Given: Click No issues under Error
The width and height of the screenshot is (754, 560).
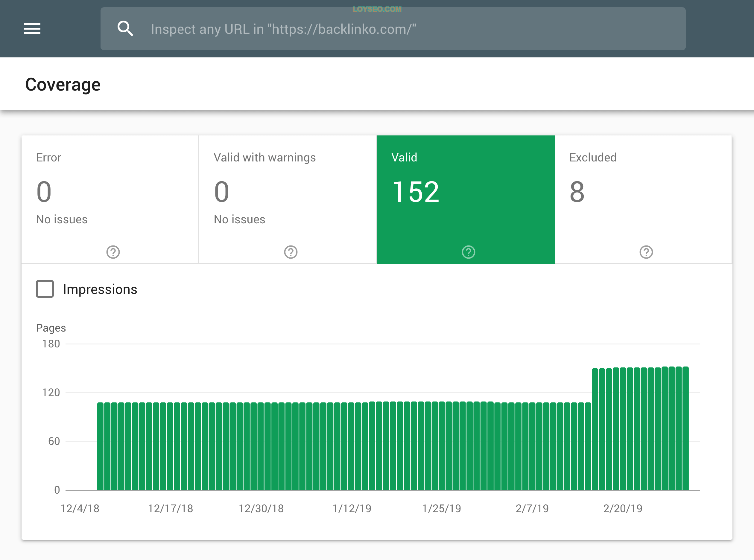Looking at the screenshot, I should click(62, 220).
